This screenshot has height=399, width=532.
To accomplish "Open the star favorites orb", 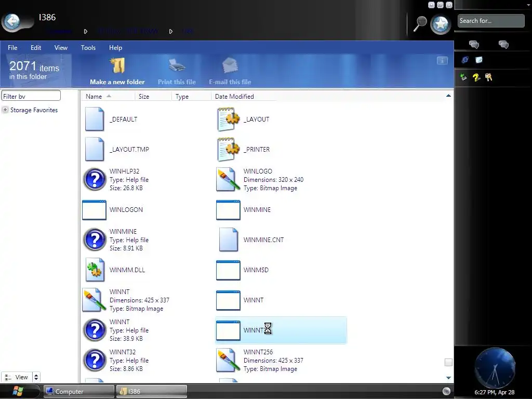I will (441, 24).
